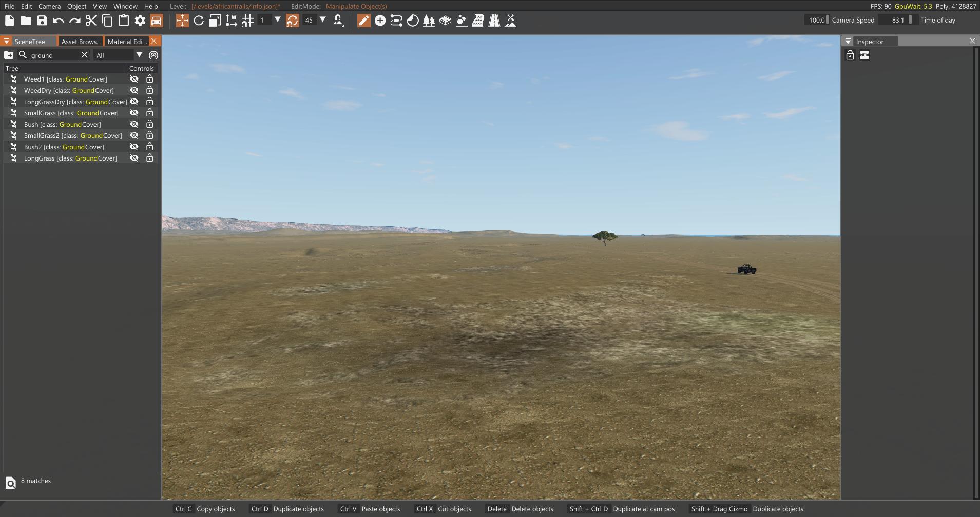The image size is (980, 517).
Task: Lock the LongGrass object
Action: (x=149, y=158)
